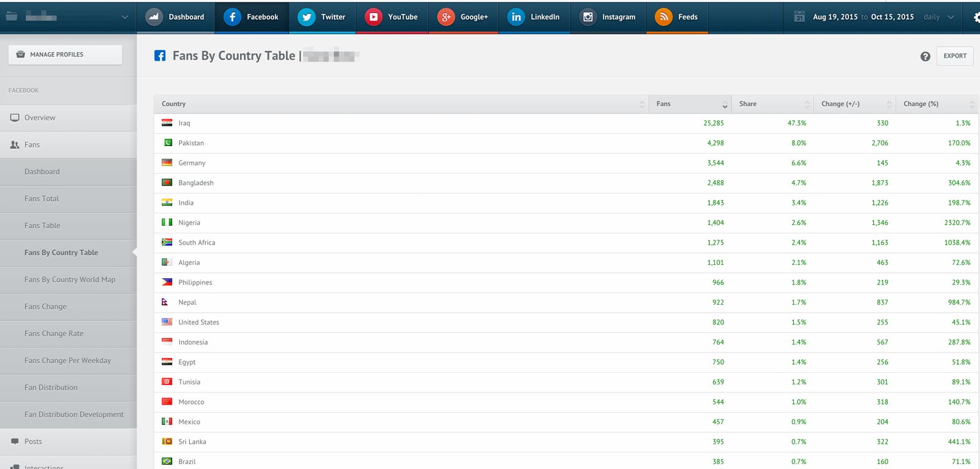Select Fans By Country World Map
980x469 pixels.
(x=70, y=280)
